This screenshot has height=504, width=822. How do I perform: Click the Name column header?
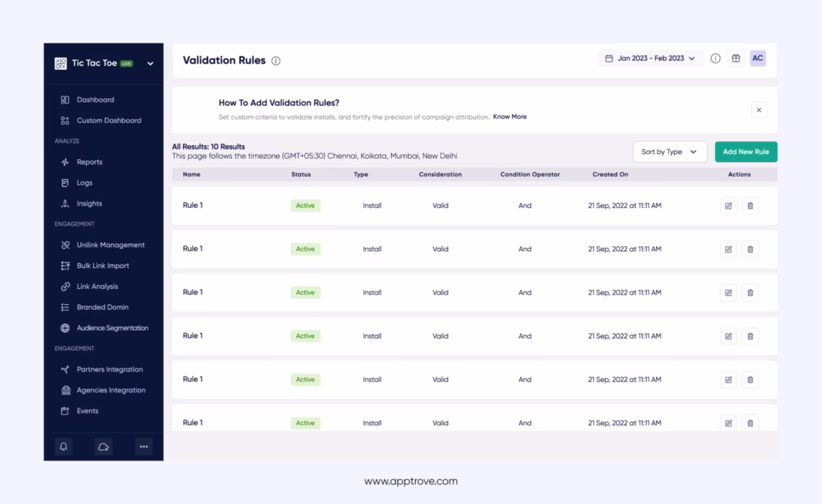(x=191, y=174)
